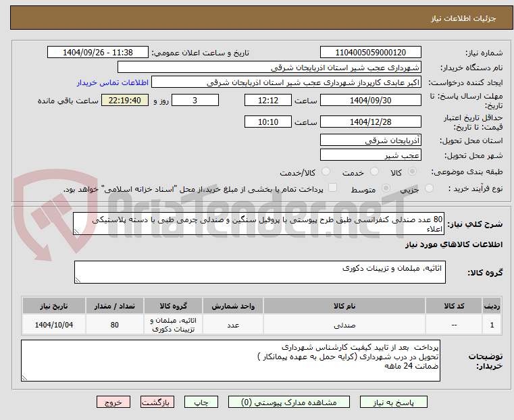Click the کد کالا column header
Screen dimensions: 514x420
(x=454, y=306)
